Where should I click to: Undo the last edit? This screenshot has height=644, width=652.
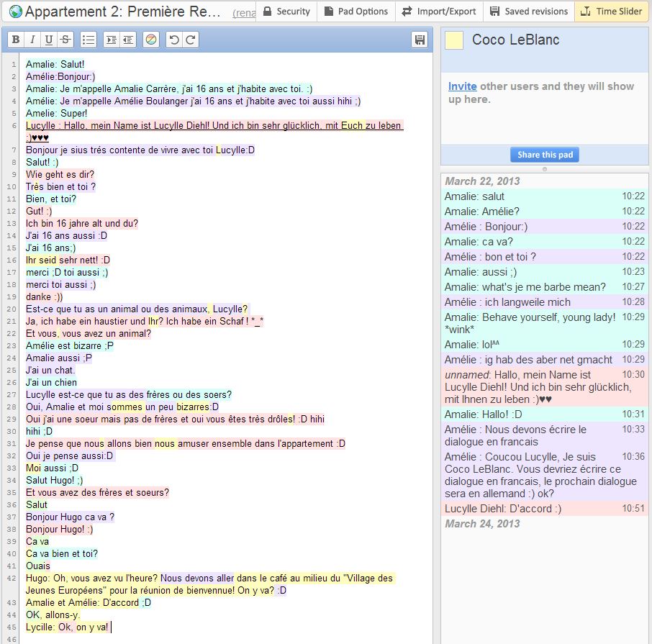173,40
